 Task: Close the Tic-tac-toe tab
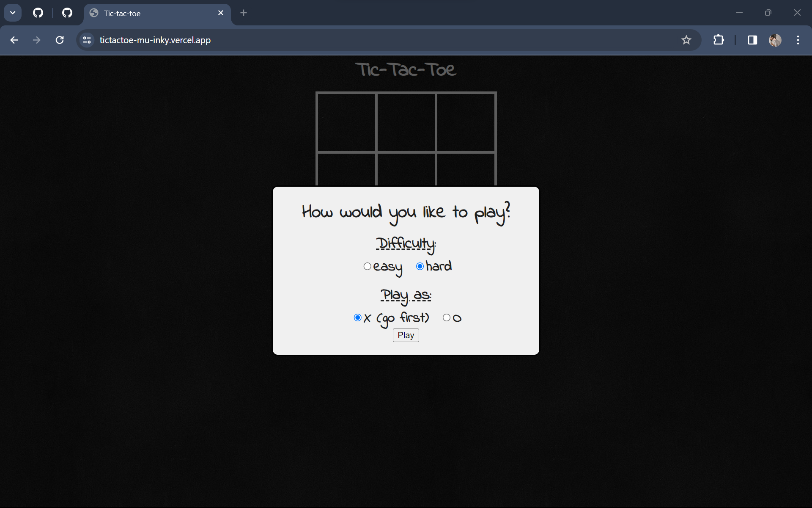[x=221, y=13]
